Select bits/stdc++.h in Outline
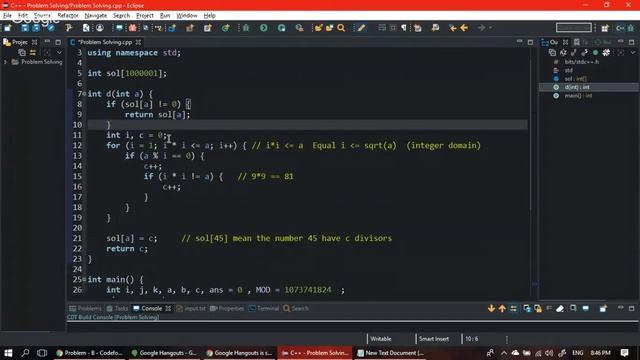This screenshot has width=640, height=360. (582, 62)
